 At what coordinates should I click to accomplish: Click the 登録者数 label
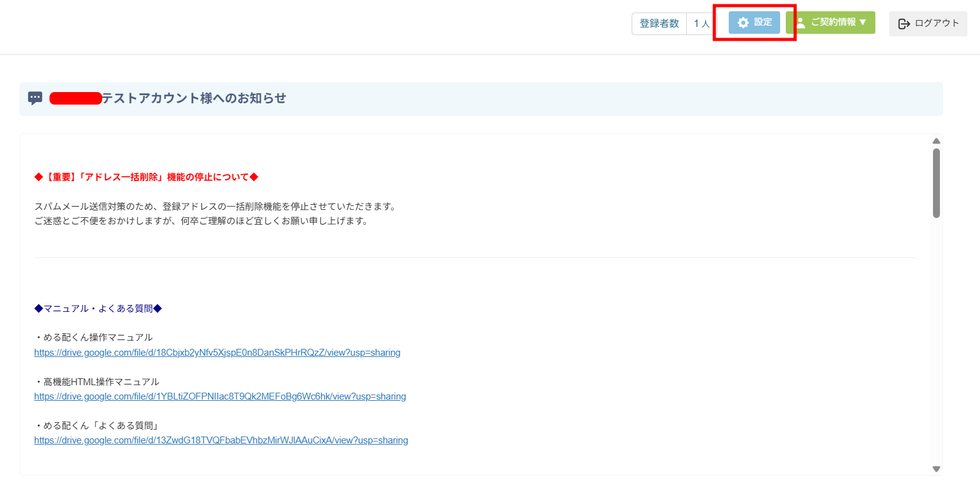(x=659, y=24)
